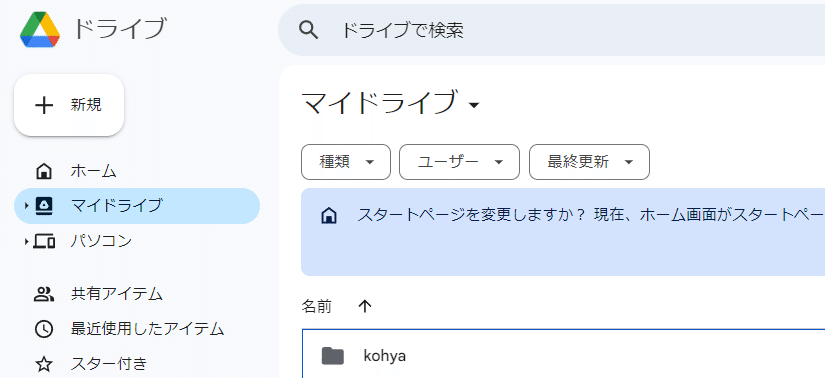Viewport: 825px width, 378px height.
Task: Click the 新規 button
Action: click(x=69, y=105)
